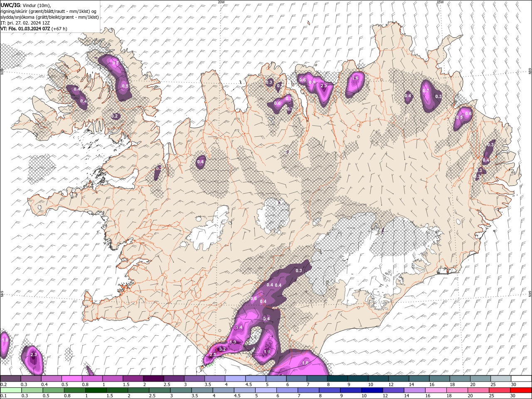This screenshot has height=399, width=532.
Task: Click the 'VT: Fös. 01.03.2024 07Z' valid time text
Action: [x=25, y=29]
